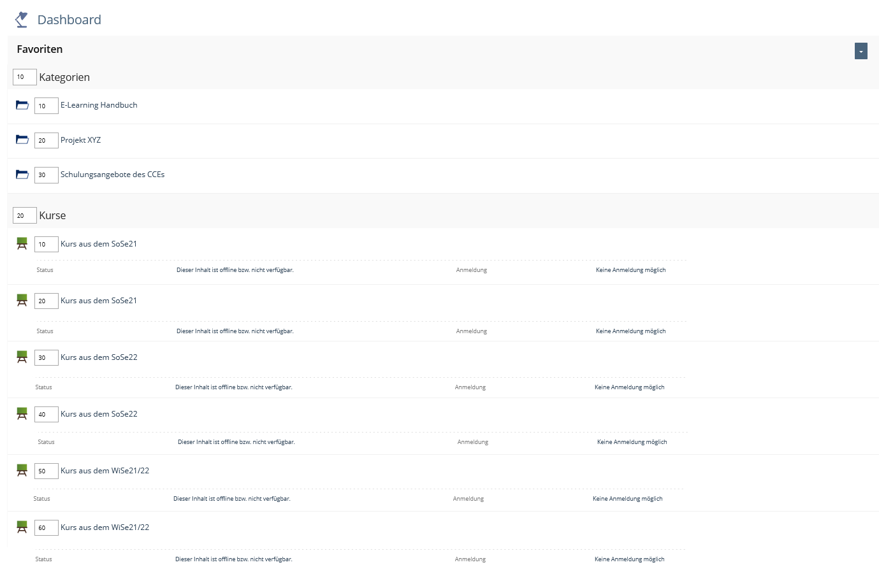Viewport: 879px width, 588px height.
Task: Open Schulungsangebote des CCEs link
Action: pos(112,175)
